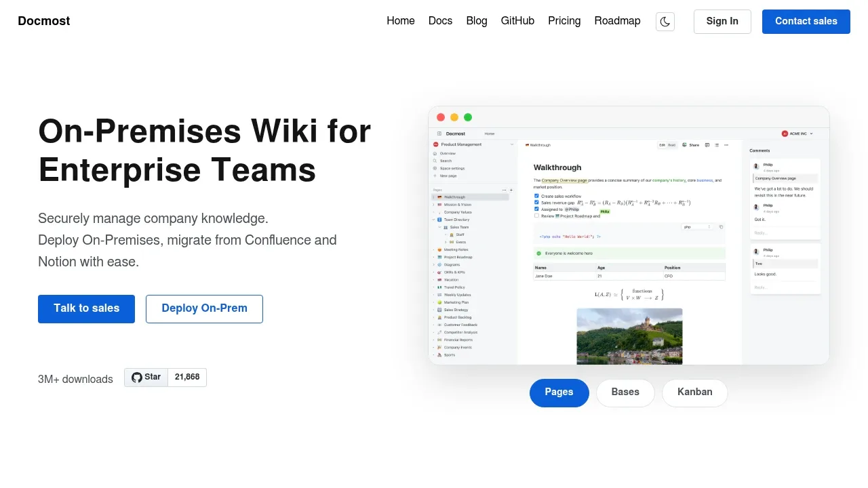Viewport: 868px width, 488px height.
Task: Toggle dark mode with the moon icon
Action: (x=665, y=22)
